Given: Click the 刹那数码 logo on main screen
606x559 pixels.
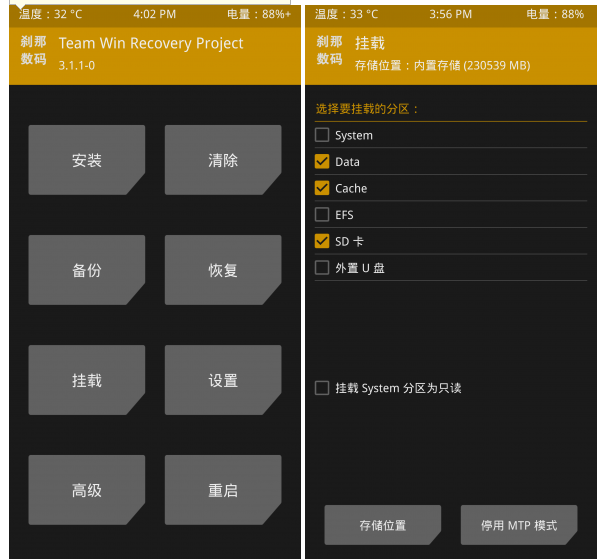Looking at the screenshot, I should [x=33, y=50].
